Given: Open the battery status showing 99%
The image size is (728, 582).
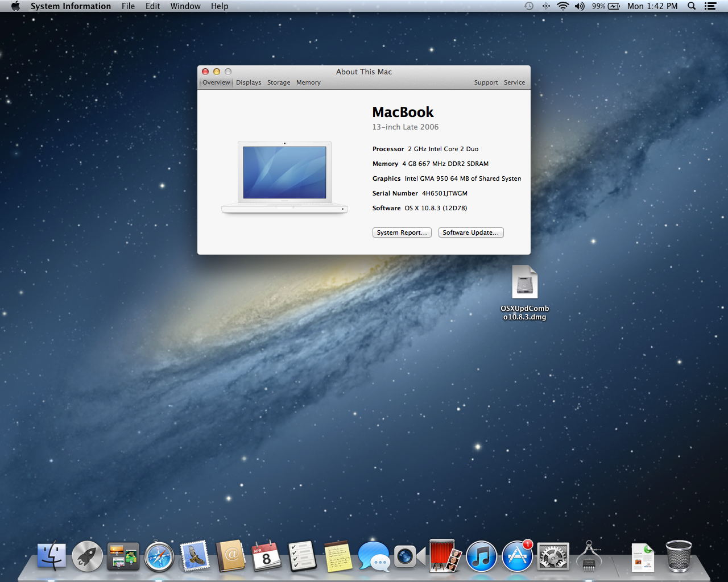Looking at the screenshot, I should (x=606, y=6).
